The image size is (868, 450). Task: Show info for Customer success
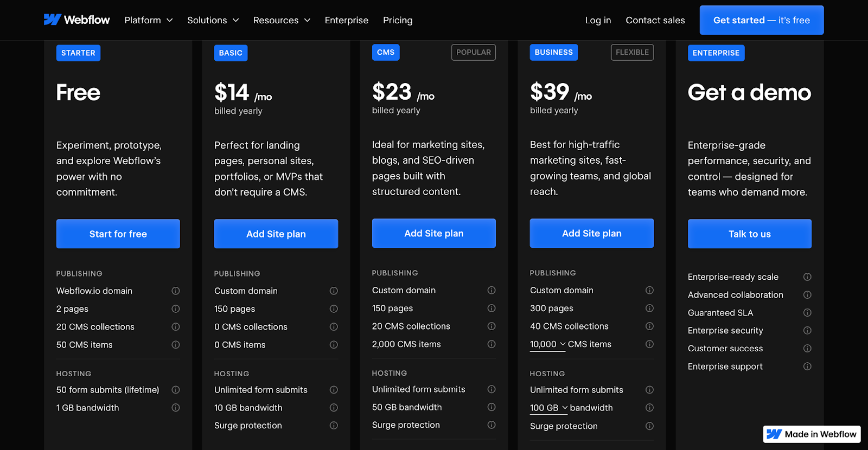[807, 349]
